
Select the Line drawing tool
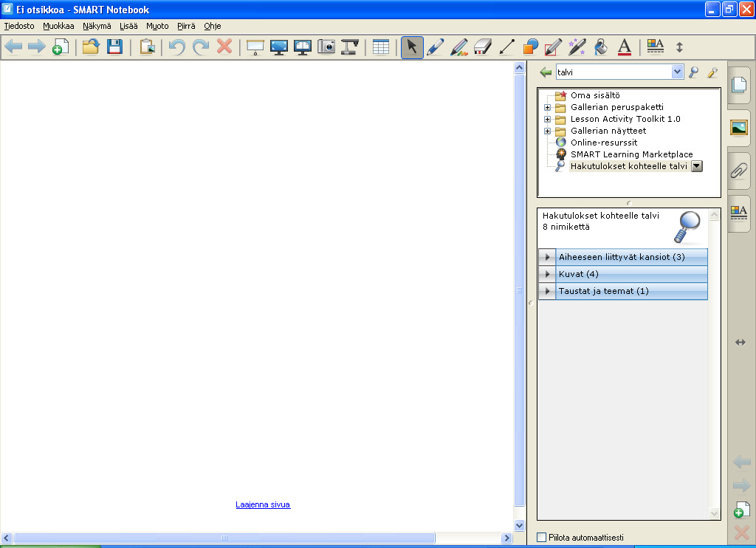point(506,47)
